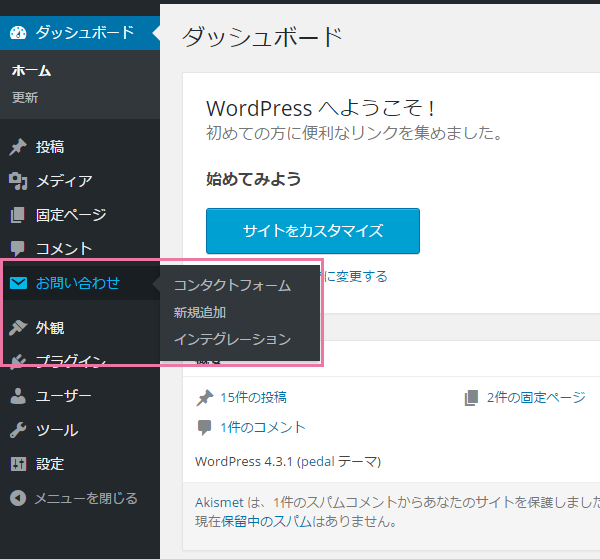The height and width of the screenshot is (559, 600).
Task: Open the 15件の投稿 link
Action: [x=253, y=398]
